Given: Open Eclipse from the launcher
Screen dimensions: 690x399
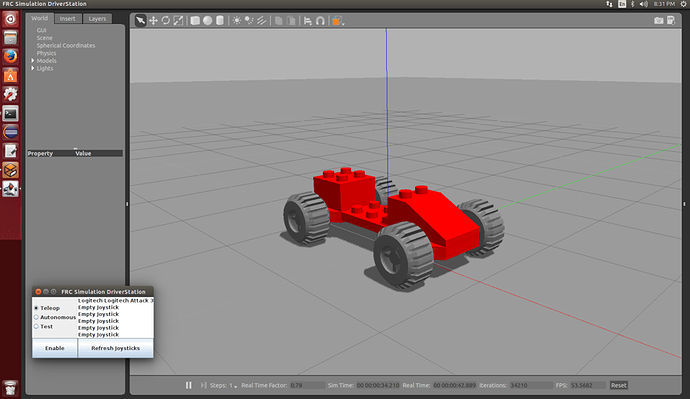Looking at the screenshot, I should (x=10, y=132).
